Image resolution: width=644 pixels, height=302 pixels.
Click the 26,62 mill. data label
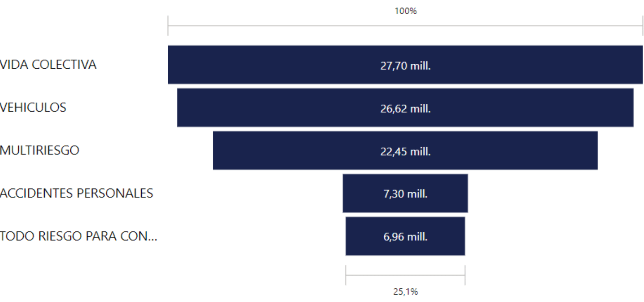pos(406,109)
